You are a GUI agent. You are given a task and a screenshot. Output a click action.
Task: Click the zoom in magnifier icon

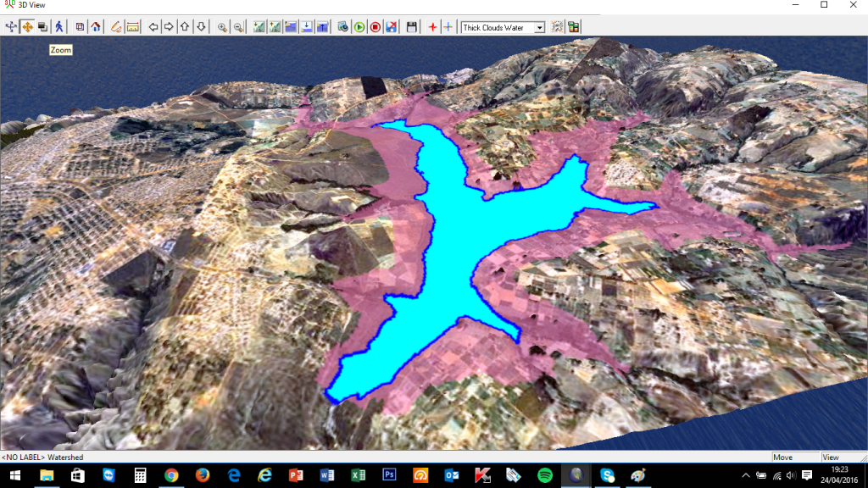pyautogui.click(x=222, y=27)
